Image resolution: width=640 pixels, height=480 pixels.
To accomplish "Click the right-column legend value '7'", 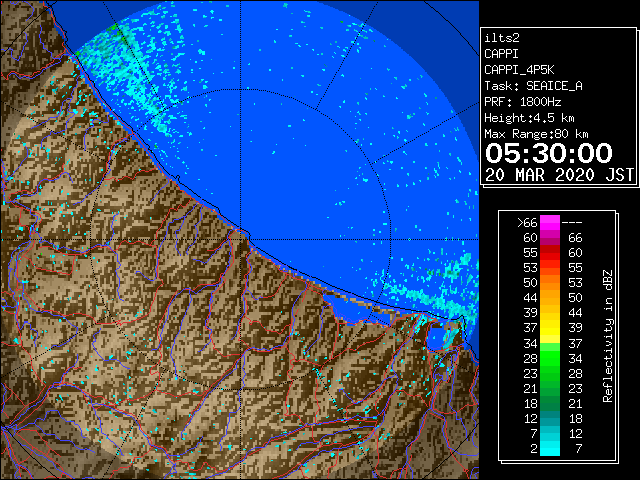I will click(578, 449).
